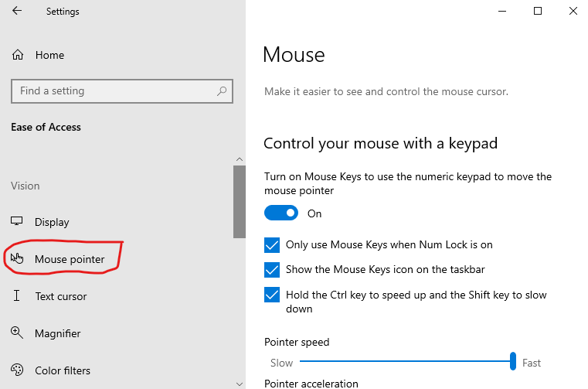Go to Home settings
588x389 pixels.
[49, 55]
